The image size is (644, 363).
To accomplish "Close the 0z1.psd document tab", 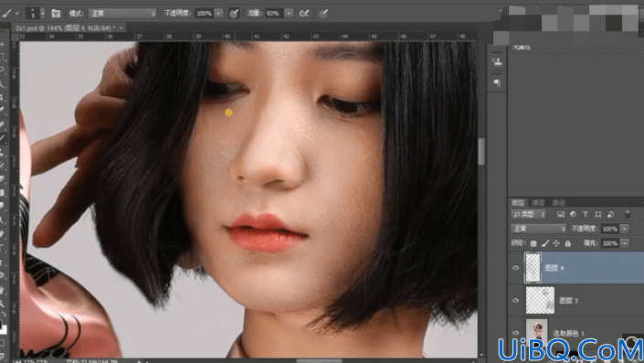I will 121,27.
